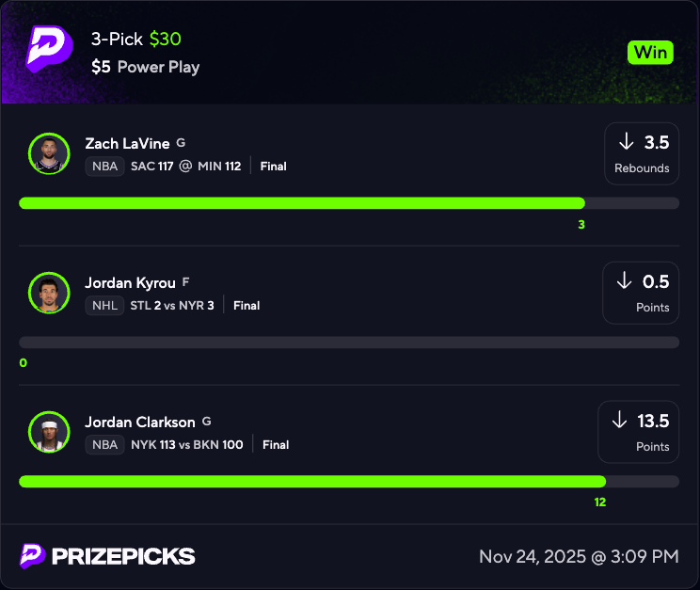Click the green Win badge
Image resolution: width=700 pixels, height=590 pixels.
[x=651, y=53]
